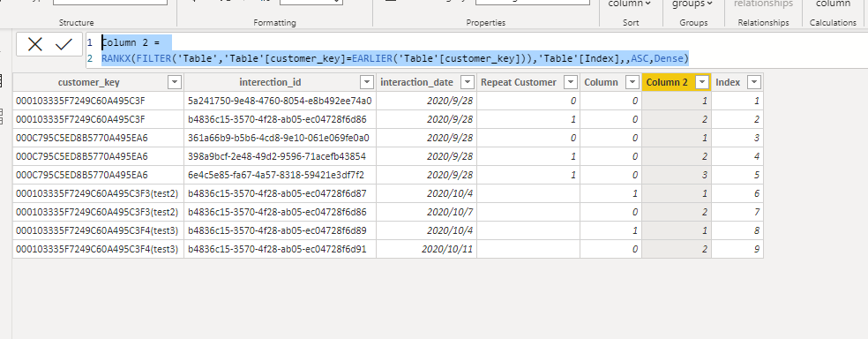
Task: Expand Data groups dropdown
Action: [692, 4]
